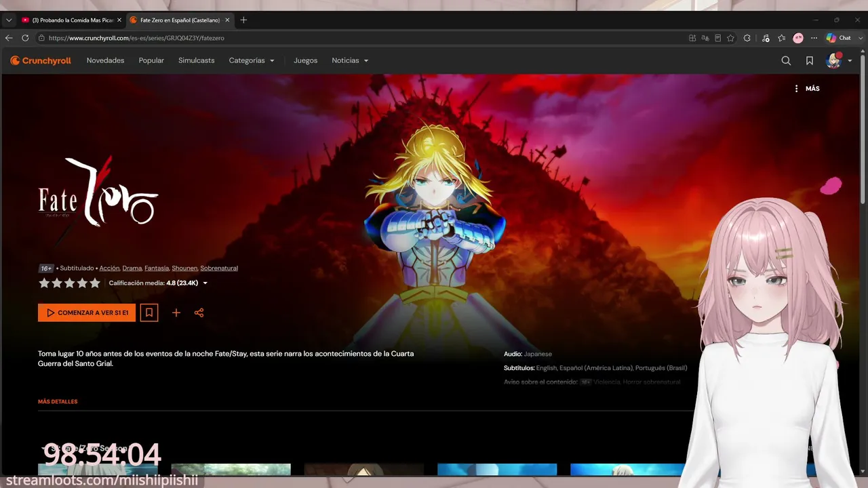
Task: Open browser profile with pink avatar
Action: 798,38
